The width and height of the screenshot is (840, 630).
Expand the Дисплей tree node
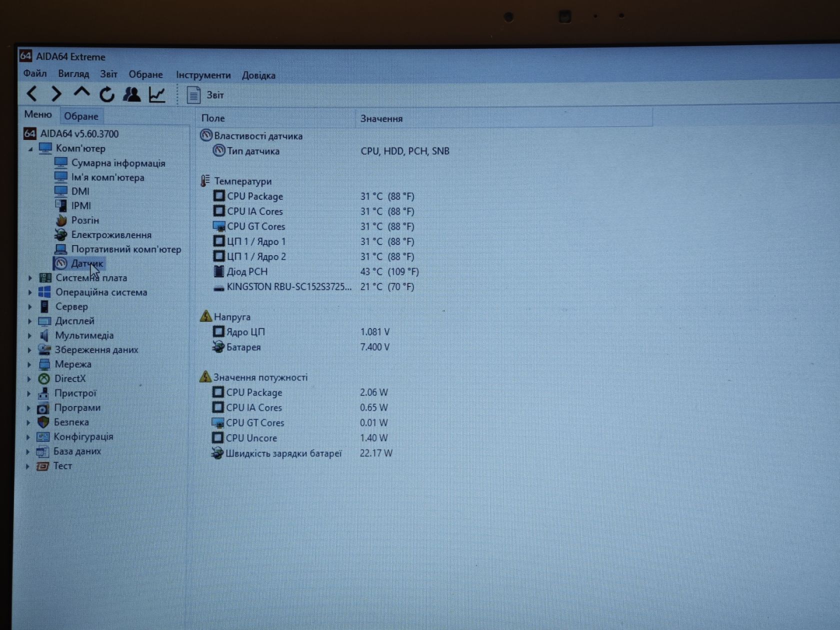(x=29, y=321)
